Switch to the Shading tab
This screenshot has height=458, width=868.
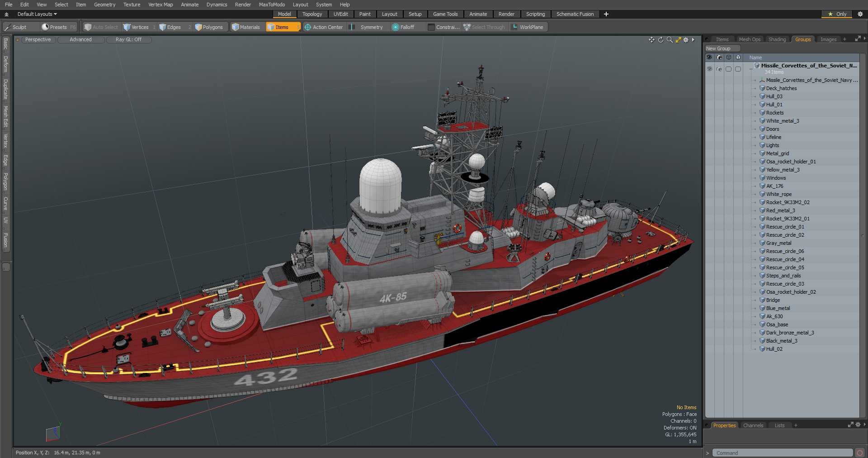pyautogui.click(x=777, y=39)
